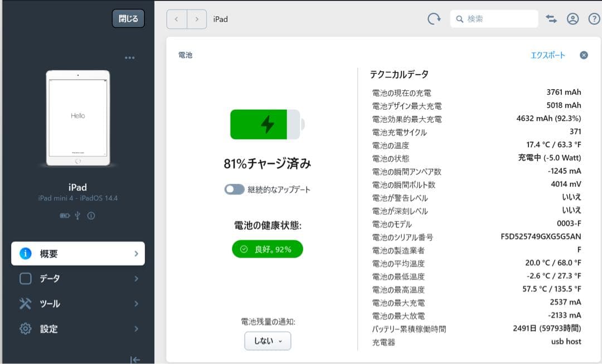Viewport: 602px width, 364px height.
Task: Click the 良好。92% health badge
Action: tap(268, 249)
